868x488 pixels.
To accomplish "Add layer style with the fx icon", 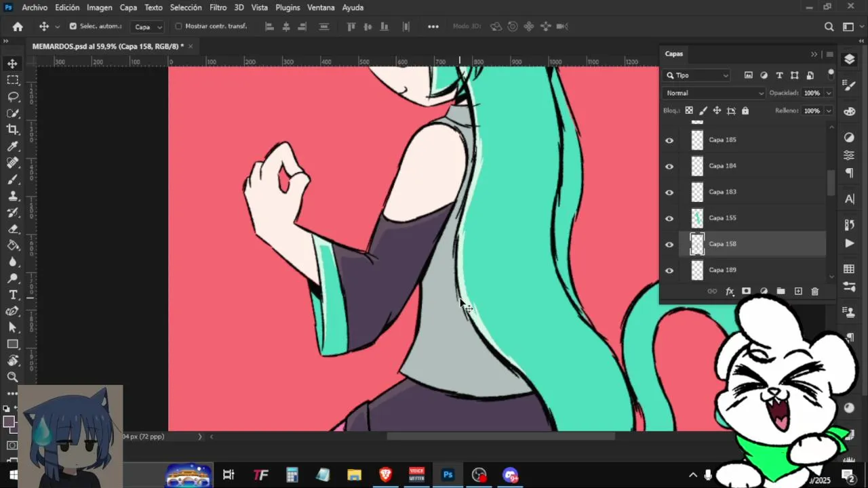I will click(730, 291).
